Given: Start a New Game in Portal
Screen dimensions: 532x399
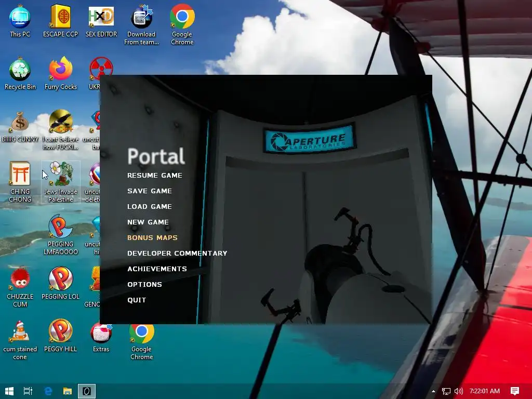Looking at the screenshot, I should pos(148,222).
